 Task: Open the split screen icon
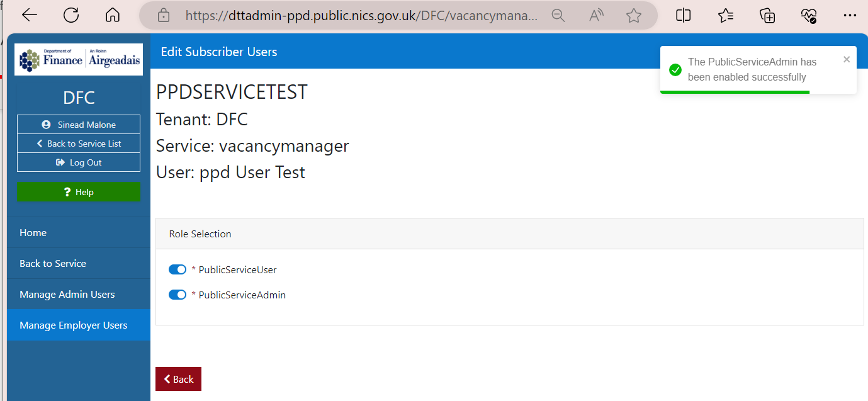[x=684, y=15]
